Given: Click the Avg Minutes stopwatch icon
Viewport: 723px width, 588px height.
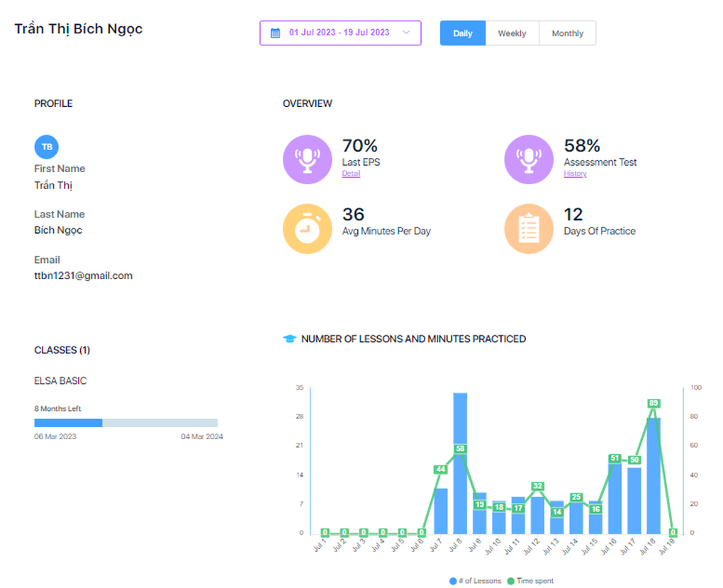Looking at the screenshot, I should 307,230.
